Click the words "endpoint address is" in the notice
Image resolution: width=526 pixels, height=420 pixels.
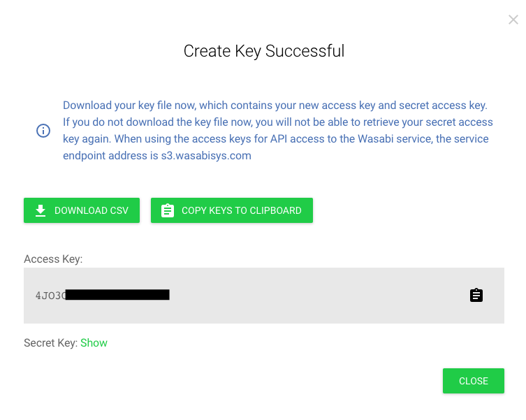point(110,156)
